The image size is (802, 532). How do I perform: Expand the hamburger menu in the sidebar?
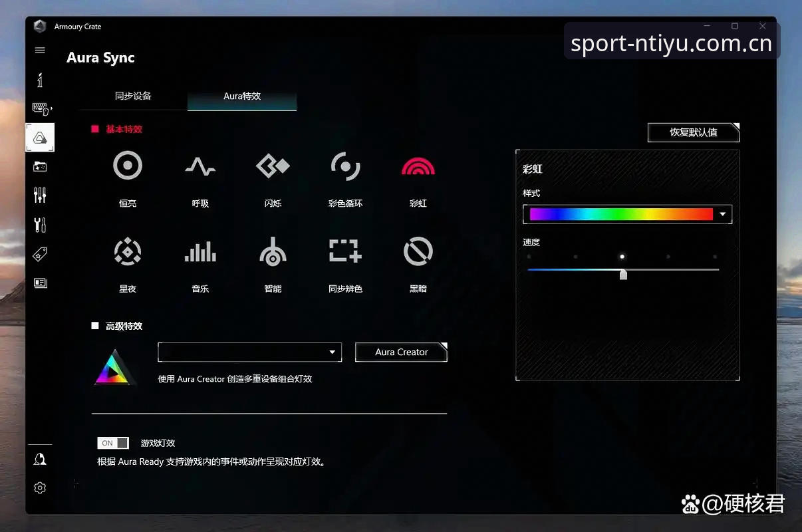[40, 51]
